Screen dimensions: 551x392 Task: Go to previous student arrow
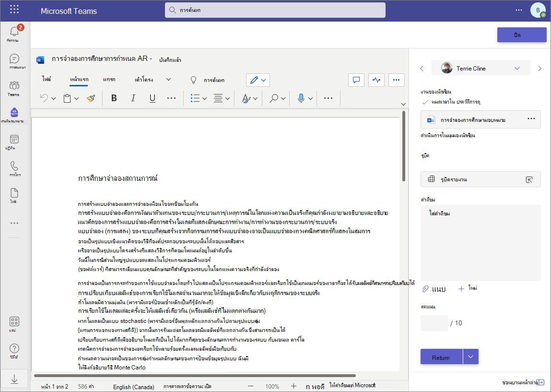pos(422,68)
